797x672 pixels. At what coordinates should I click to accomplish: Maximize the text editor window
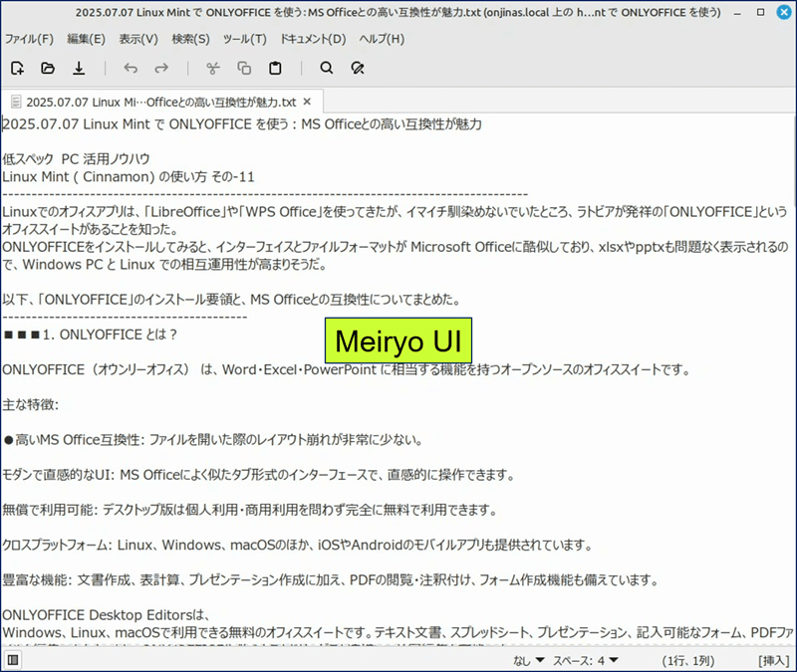tap(760, 12)
